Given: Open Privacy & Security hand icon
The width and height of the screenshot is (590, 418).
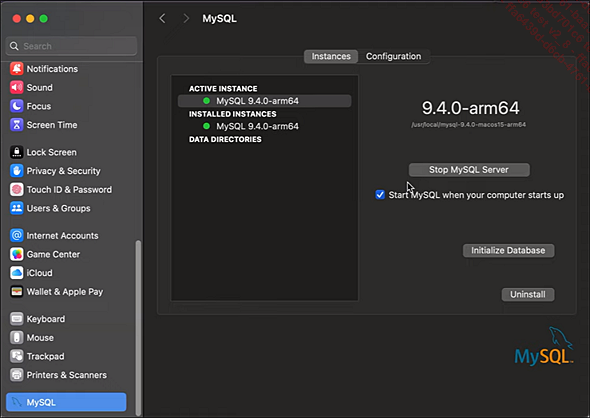Looking at the screenshot, I should pos(17,171).
